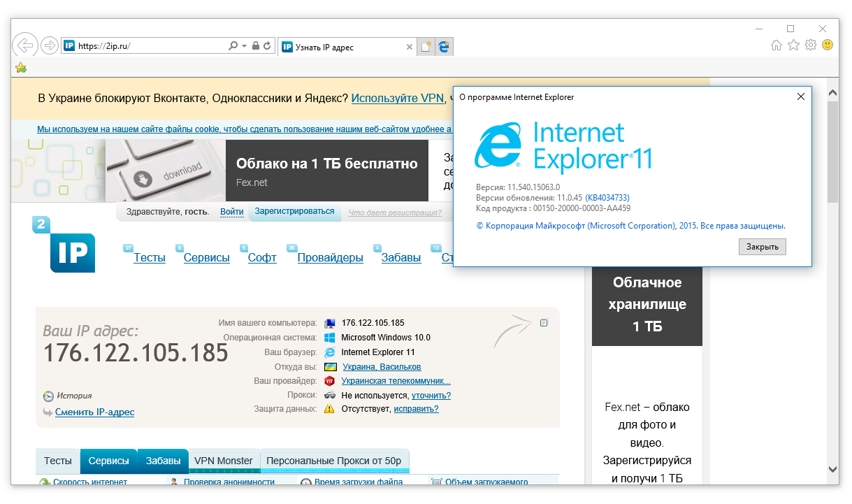Viewport: 852px width, 504px height.
Task: Open 'Украина, Васильков' location link
Action: click(x=382, y=367)
